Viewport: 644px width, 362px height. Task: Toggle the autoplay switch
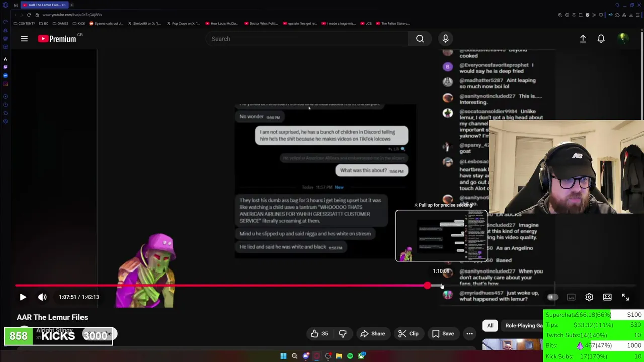pos(552,297)
